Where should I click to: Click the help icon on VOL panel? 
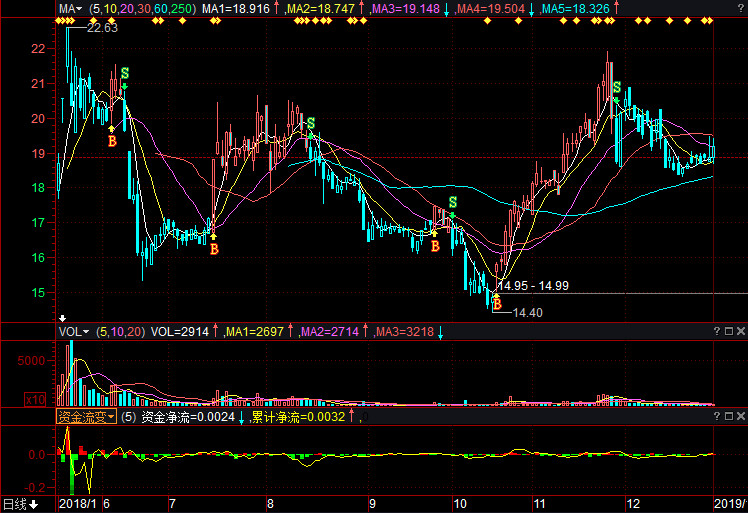[717, 331]
